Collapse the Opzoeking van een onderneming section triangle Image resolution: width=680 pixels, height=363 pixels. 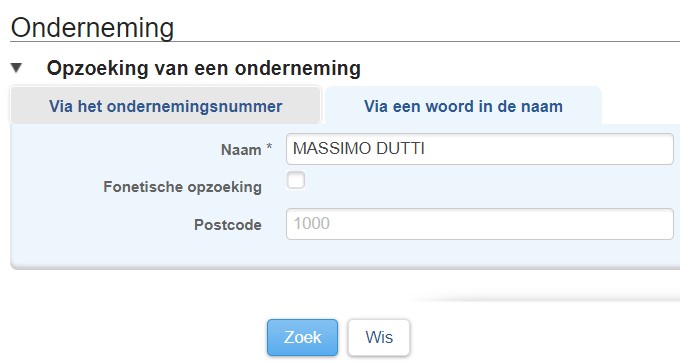click(x=16, y=68)
